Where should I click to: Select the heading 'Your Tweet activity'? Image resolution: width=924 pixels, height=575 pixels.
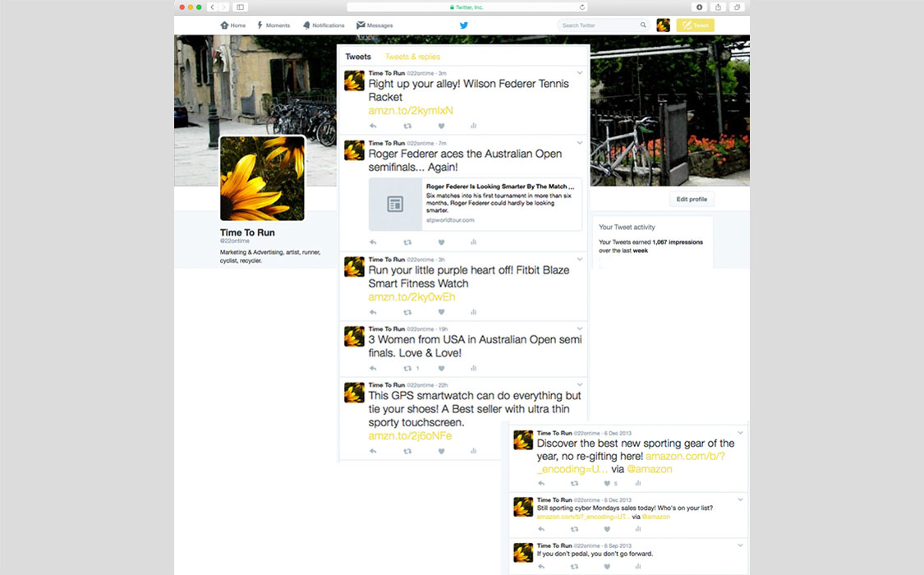627,227
